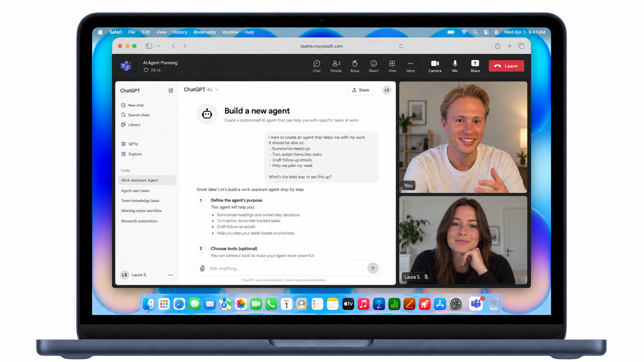Open the Safari menu

(115, 32)
